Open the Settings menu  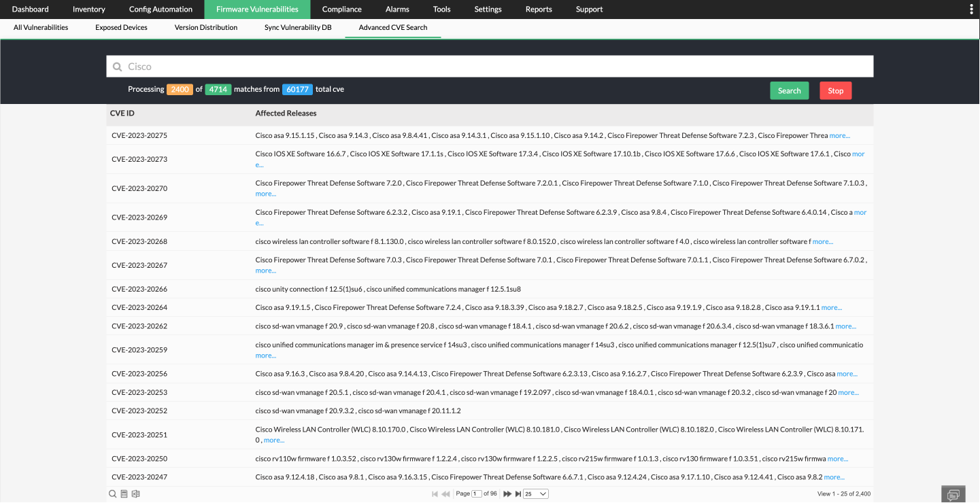point(488,10)
